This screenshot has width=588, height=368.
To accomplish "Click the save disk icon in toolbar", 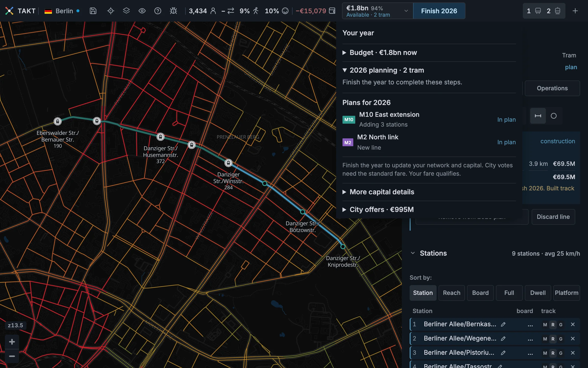I will point(93,11).
